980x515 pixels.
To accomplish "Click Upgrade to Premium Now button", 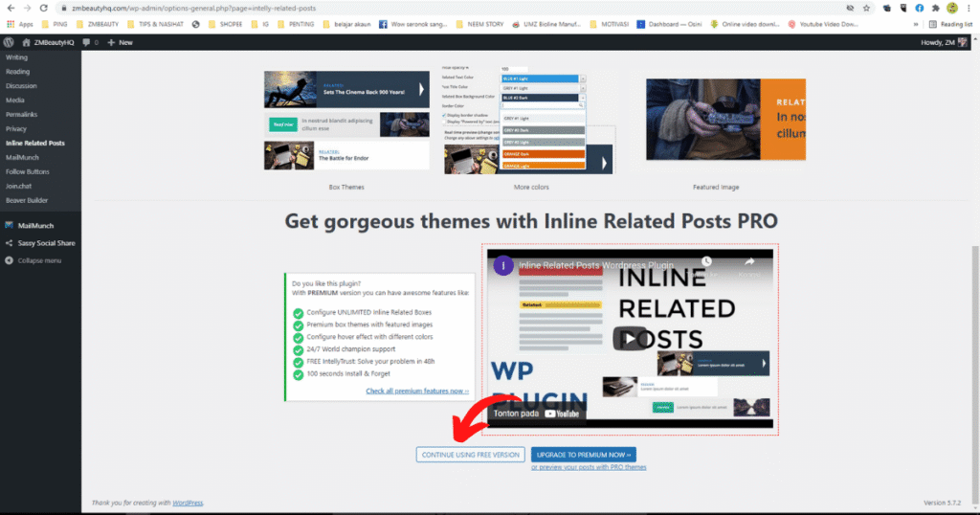I will (584, 455).
